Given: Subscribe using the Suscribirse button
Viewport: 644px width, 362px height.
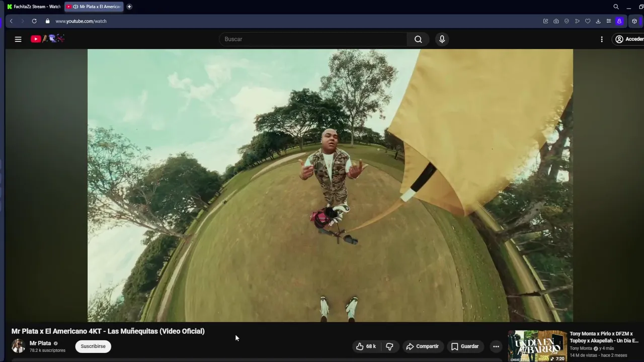Looking at the screenshot, I should coord(93,346).
